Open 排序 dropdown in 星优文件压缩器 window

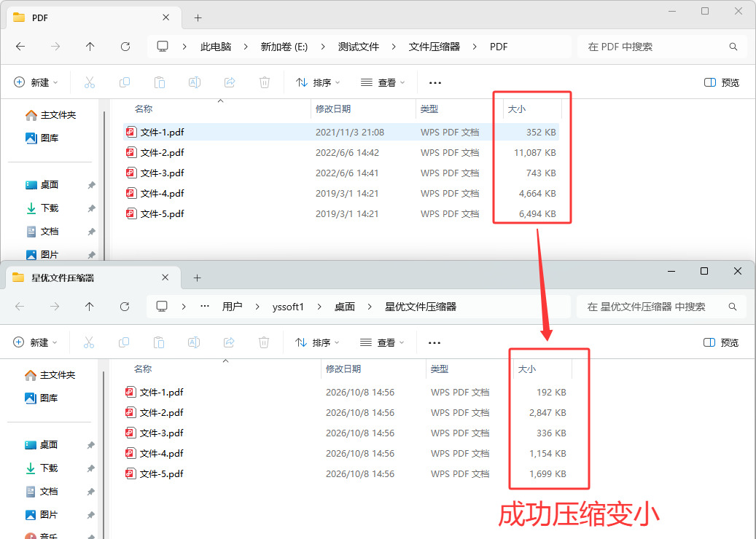tap(317, 342)
